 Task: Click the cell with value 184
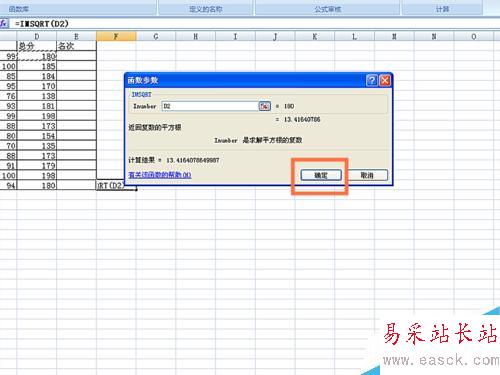(37, 76)
